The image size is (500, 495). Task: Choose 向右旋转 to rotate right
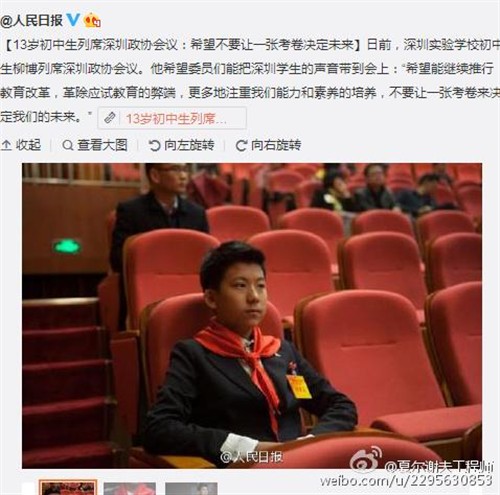pos(276,145)
